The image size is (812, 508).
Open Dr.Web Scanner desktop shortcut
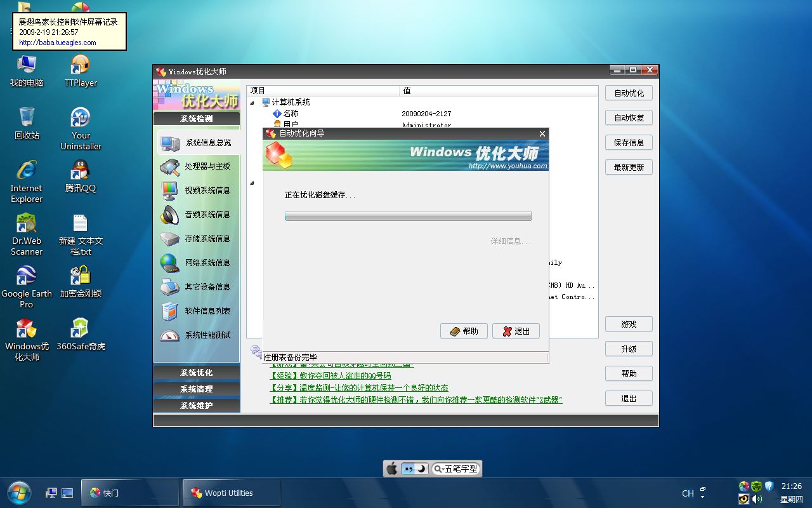click(x=27, y=234)
